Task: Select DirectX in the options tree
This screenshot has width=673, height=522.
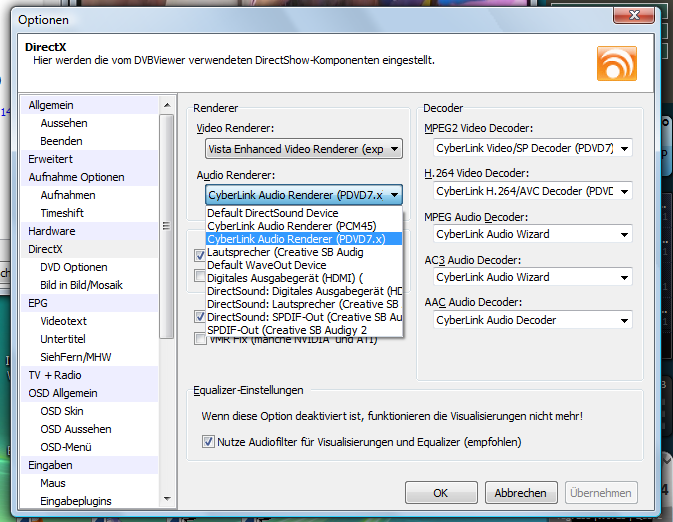Action: [90, 249]
